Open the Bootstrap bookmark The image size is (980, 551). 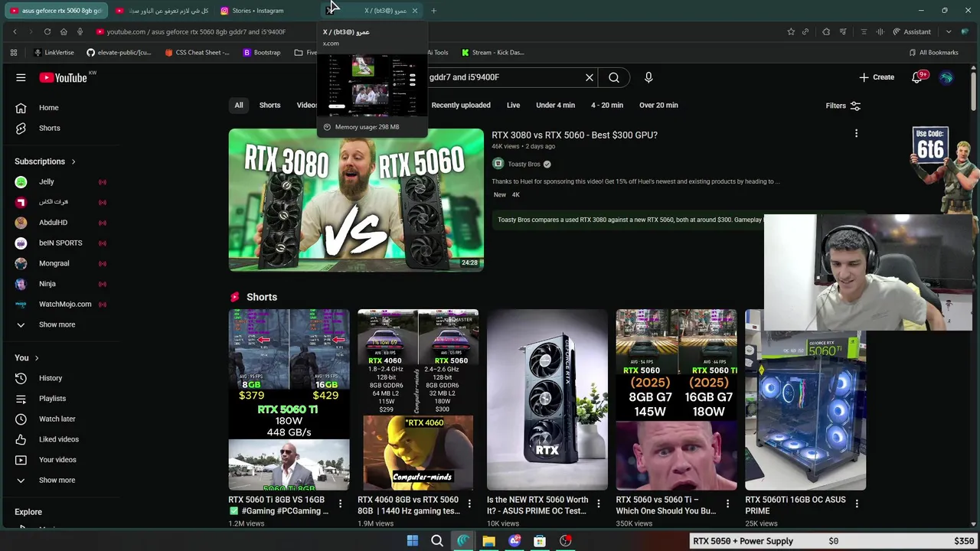[x=261, y=53]
